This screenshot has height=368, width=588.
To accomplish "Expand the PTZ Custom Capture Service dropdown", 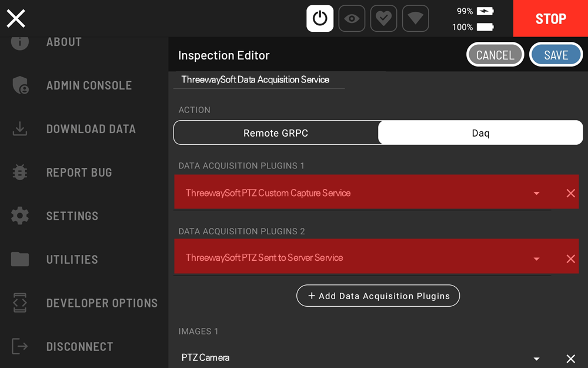I will click(x=536, y=193).
